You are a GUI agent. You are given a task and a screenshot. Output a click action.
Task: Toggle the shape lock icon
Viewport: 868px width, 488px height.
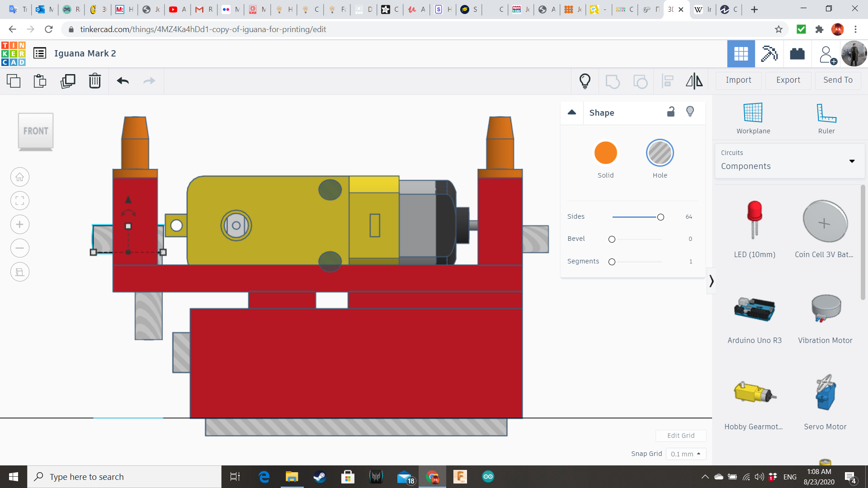(x=671, y=112)
